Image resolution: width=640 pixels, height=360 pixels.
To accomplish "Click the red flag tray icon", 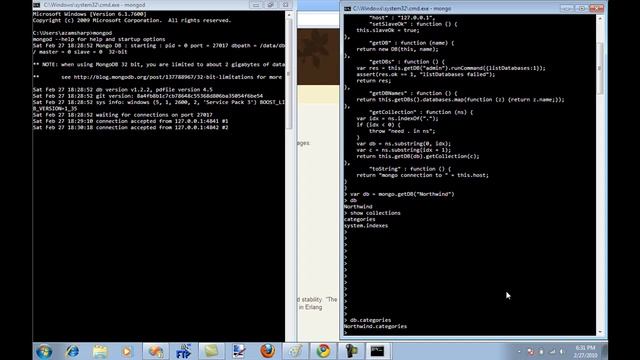I will pos(530,351).
